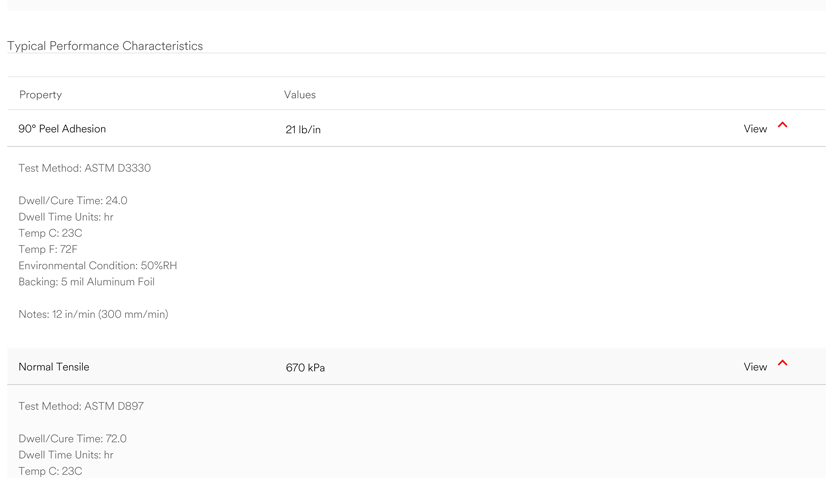This screenshot has height=478, width=830.
Task: Click Test Method: ASTM D3330 text
Action: [x=84, y=168]
